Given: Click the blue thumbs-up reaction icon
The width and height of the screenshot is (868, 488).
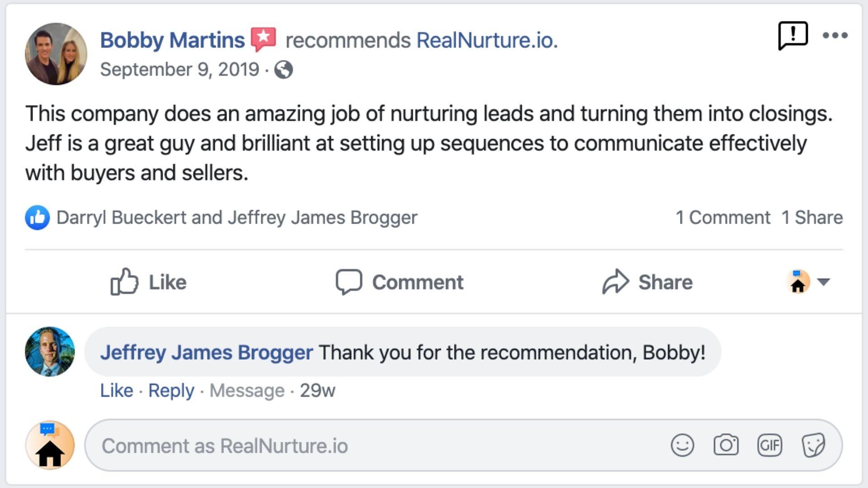Looking at the screenshot, I should pos(37,217).
